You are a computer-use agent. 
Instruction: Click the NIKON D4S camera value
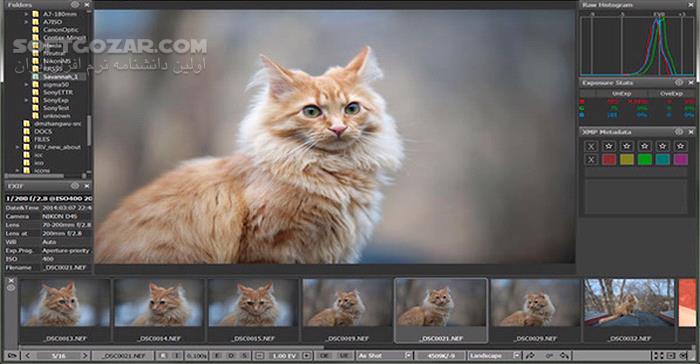tap(60, 216)
